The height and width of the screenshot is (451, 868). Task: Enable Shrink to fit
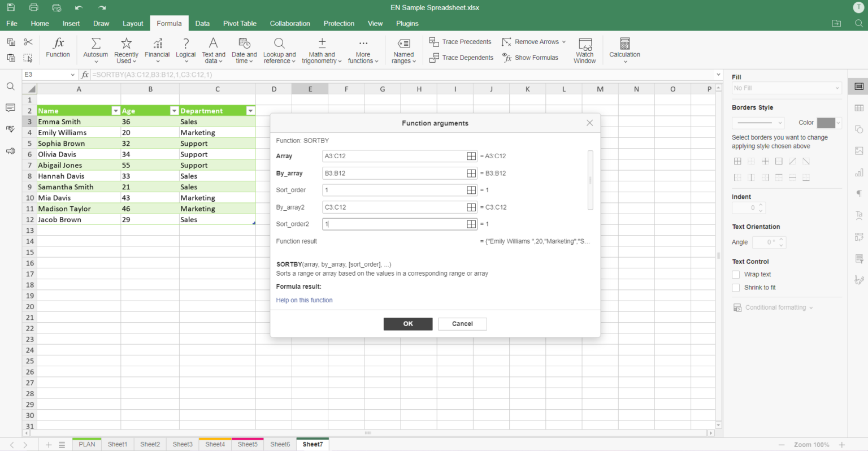tap(736, 288)
